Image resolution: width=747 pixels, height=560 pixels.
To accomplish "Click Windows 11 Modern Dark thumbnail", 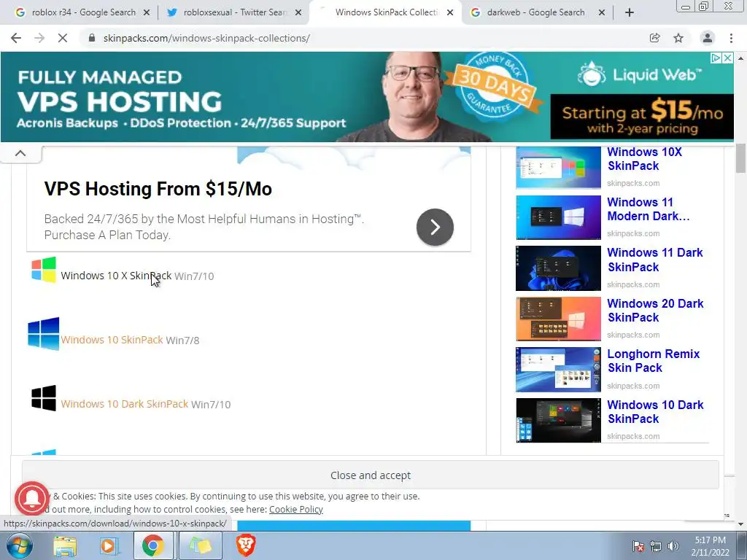I will pyautogui.click(x=558, y=217).
